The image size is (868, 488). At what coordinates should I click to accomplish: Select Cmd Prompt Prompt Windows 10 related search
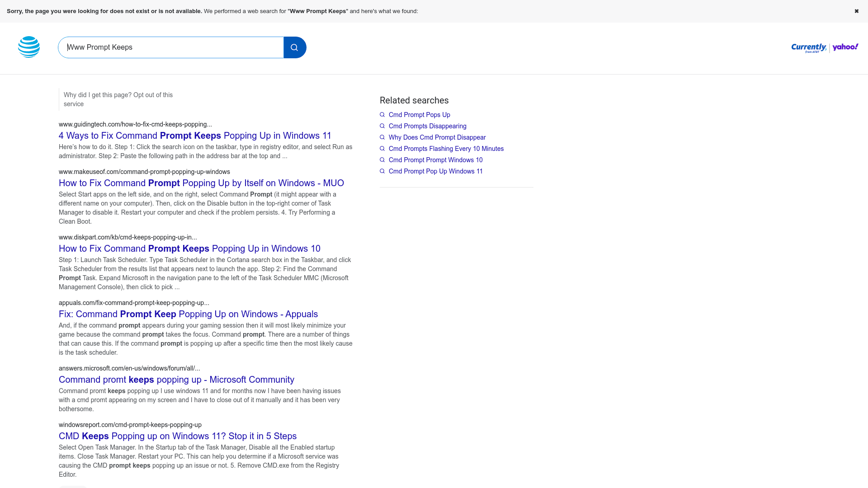click(x=435, y=160)
